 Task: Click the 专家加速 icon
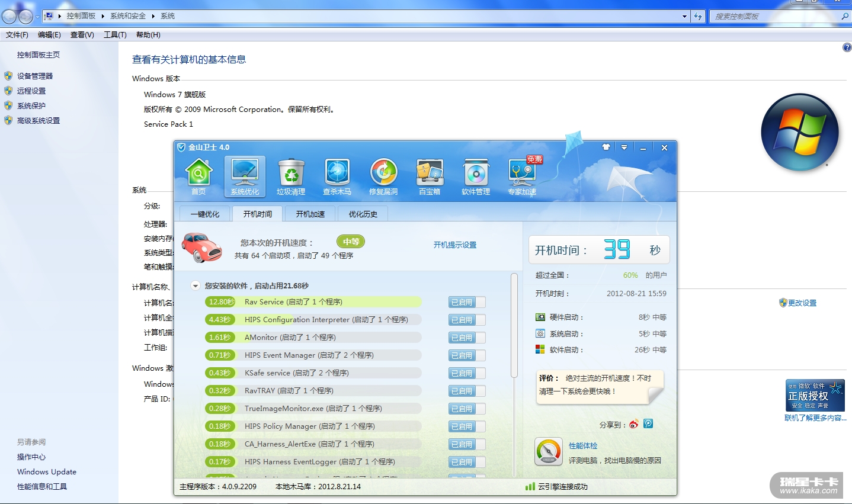click(x=522, y=176)
